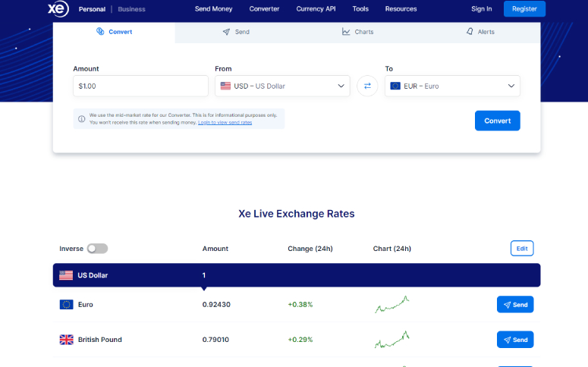Select the Business site link

(131, 9)
